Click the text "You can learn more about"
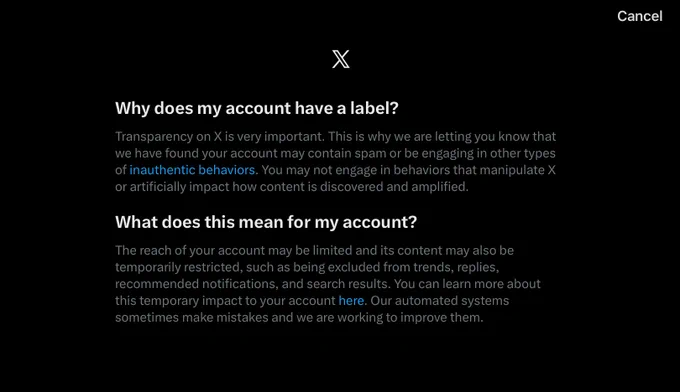Screen dimensions: 680x392 coord(467,284)
